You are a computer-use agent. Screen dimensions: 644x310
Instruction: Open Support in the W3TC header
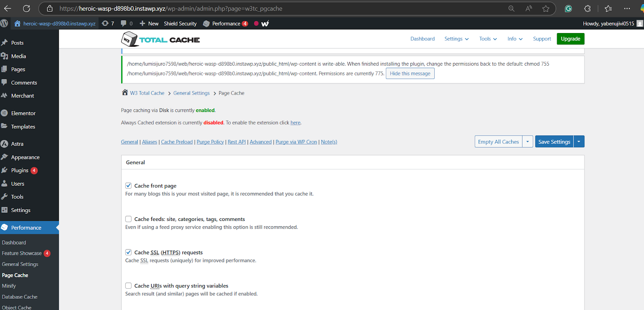coord(542,39)
